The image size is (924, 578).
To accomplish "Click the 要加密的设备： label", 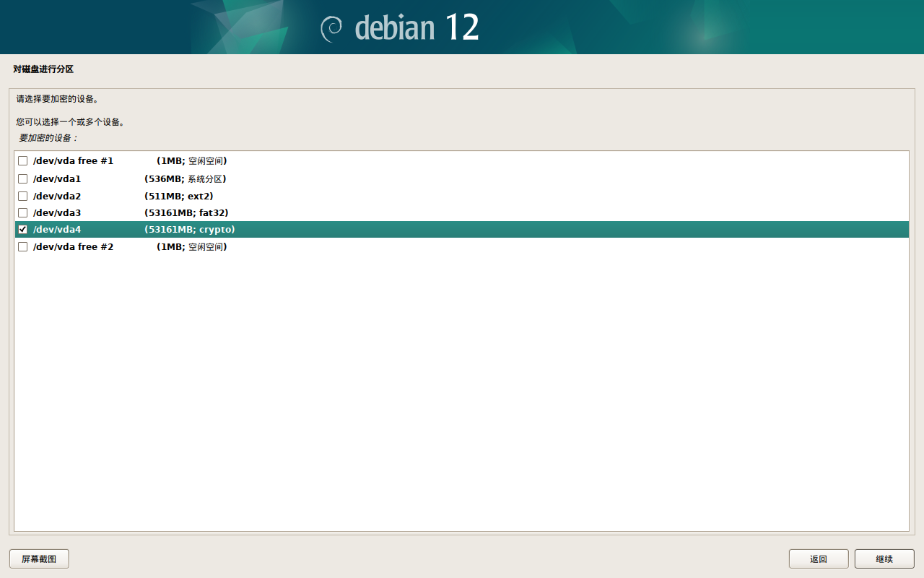I will (48, 138).
